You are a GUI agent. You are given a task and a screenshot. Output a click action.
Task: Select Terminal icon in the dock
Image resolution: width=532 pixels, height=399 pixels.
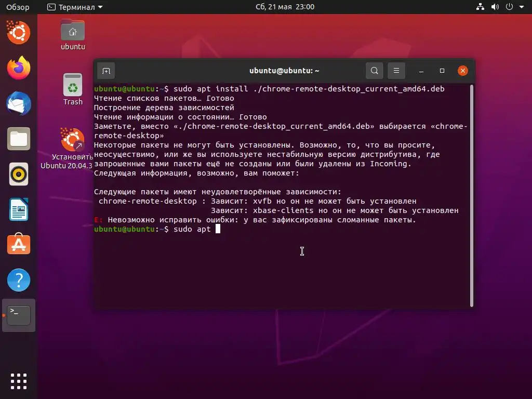click(x=19, y=315)
